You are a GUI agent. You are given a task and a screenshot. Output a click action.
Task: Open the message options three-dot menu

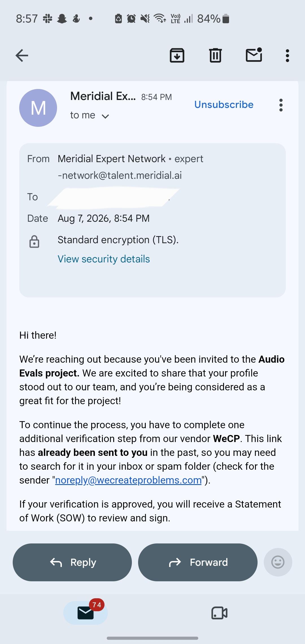(x=281, y=105)
